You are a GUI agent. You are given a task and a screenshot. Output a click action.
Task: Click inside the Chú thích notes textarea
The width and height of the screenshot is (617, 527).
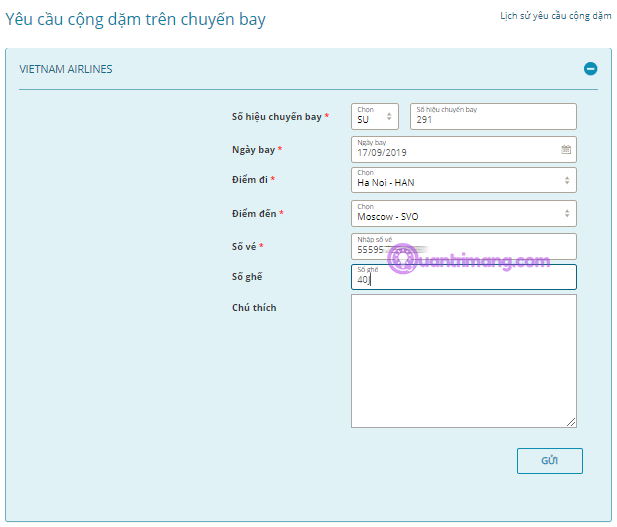tap(464, 361)
